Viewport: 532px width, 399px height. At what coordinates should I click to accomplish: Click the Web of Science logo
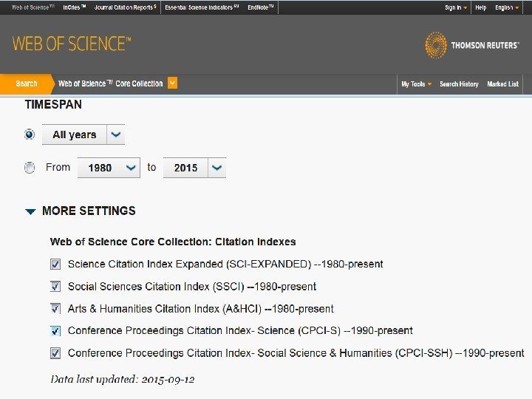click(x=72, y=44)
